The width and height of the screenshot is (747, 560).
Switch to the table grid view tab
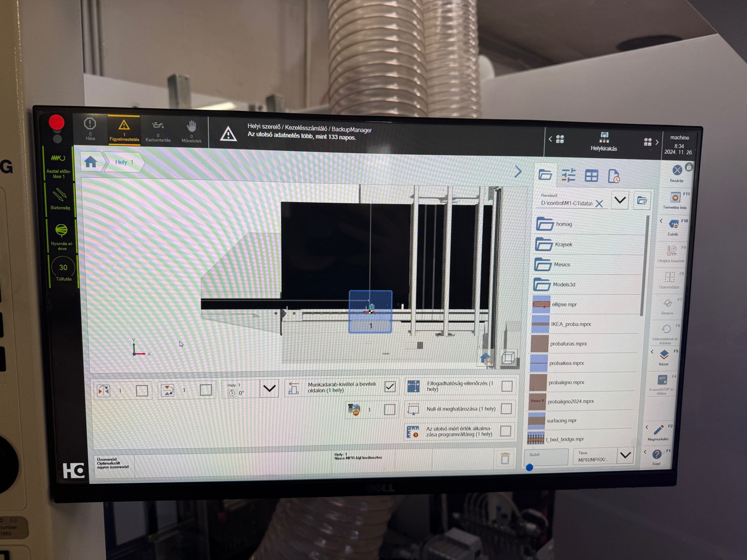click(x=591, y=176)
